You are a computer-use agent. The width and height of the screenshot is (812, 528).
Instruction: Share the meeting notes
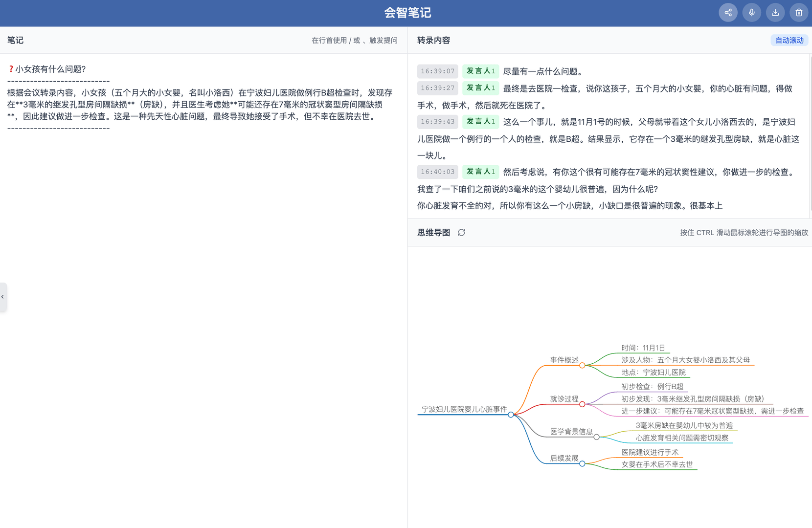coord(728,12)
